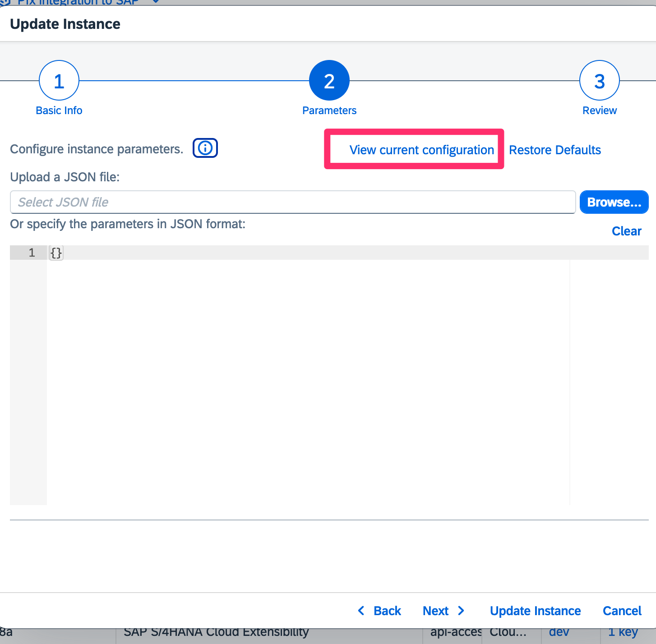Screen dimensions: 656x644
Task: Select wizard step 1 Basic Info circle
Action: pos(59,80)
